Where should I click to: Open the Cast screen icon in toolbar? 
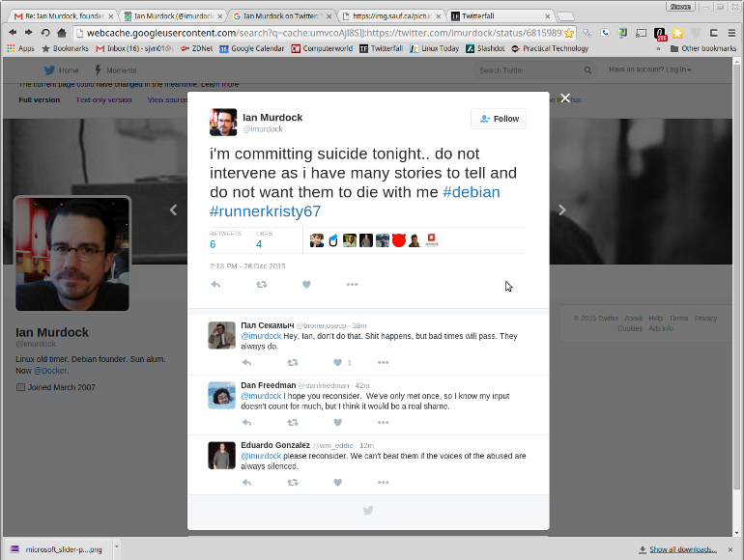[x=641, y=33]
